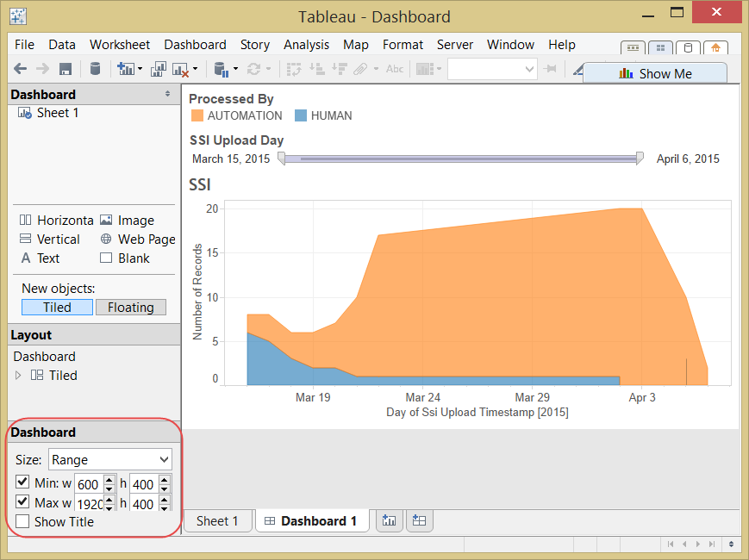
Task: Select Floating for new objects
Action: (x=131, y=307)
